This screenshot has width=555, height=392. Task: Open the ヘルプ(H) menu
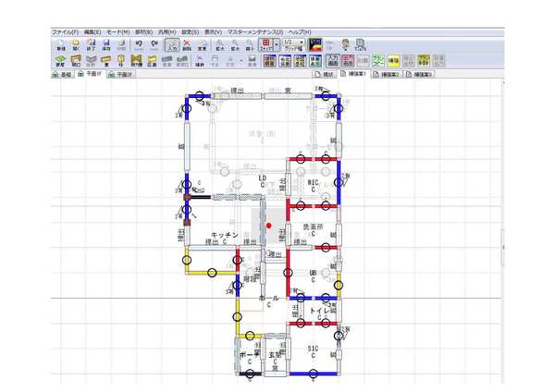pyautogui.click(x=300, y=32)
